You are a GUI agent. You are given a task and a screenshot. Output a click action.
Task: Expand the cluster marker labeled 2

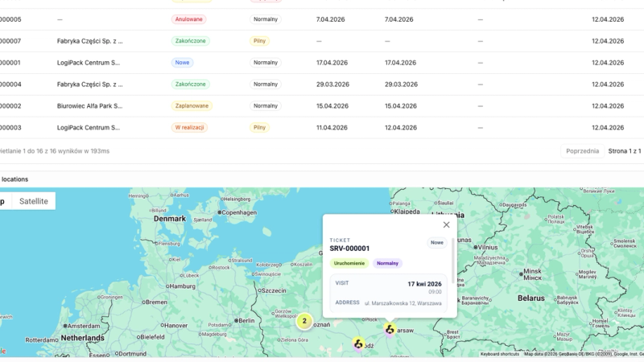(304, 321)
